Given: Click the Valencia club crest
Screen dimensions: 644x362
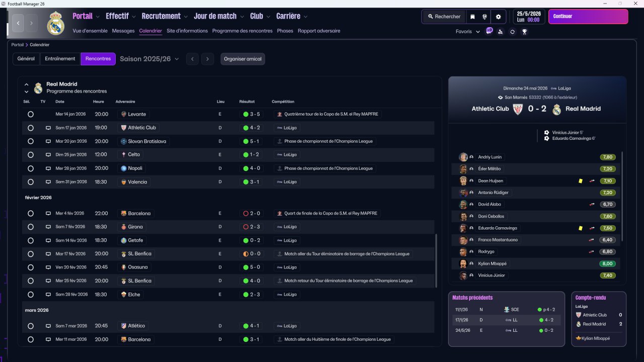Looking at the screenshot, I should pos(123,182).
